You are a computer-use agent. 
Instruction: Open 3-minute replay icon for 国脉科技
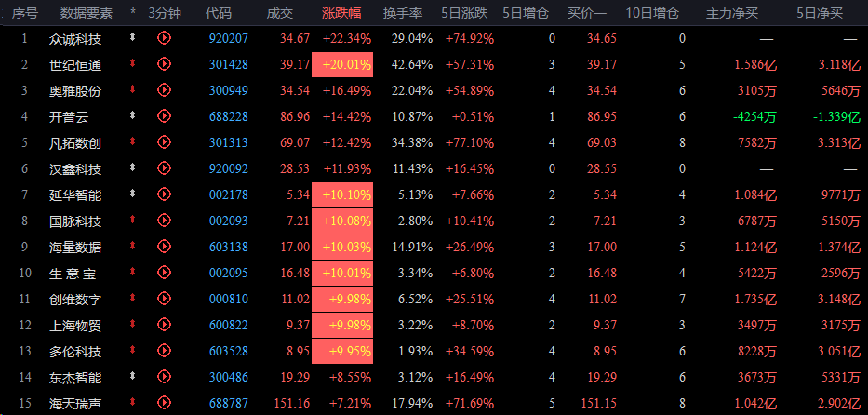coord(164,221)
